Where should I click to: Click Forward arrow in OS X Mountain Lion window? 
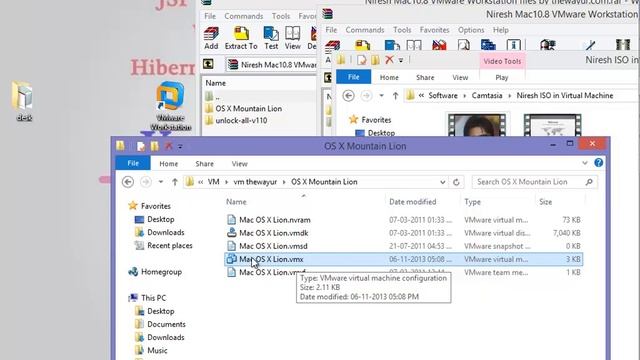tap(146, 182)
